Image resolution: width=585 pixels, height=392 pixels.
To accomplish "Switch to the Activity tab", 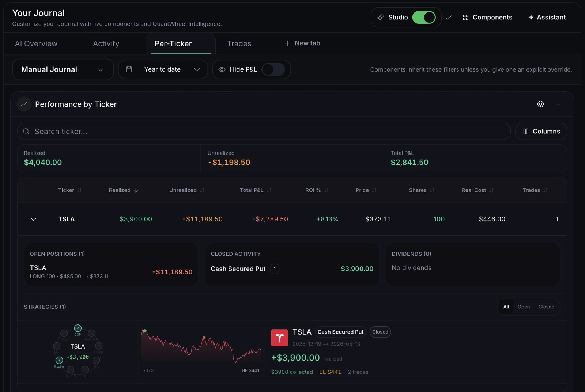I will (106, 43).
